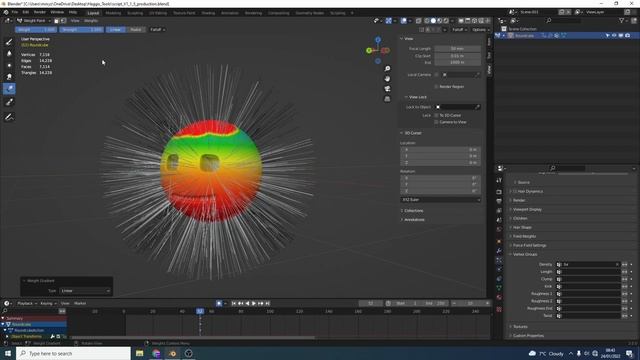This screenshot has height=360, width=640.
Task: Select solid viewport shading mode
Action: click(x=433, y=20)
